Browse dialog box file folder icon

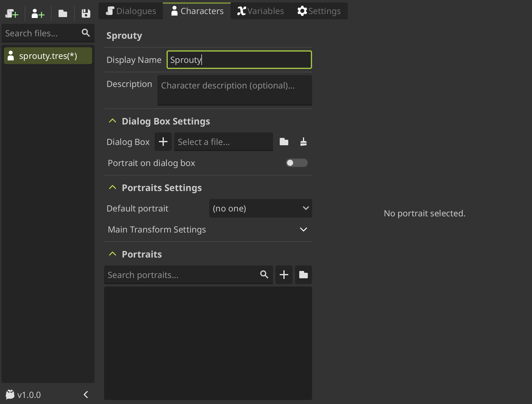click(284, 142)
